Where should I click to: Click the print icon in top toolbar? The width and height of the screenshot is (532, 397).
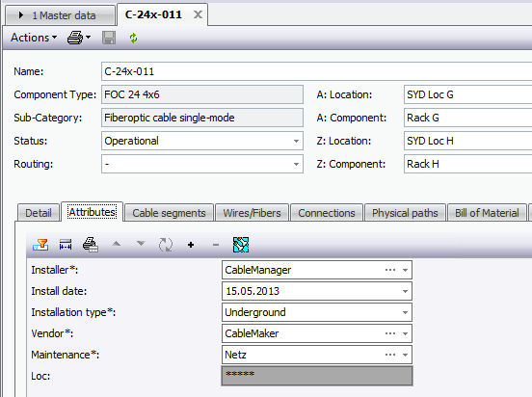click(x=75, y=38)
